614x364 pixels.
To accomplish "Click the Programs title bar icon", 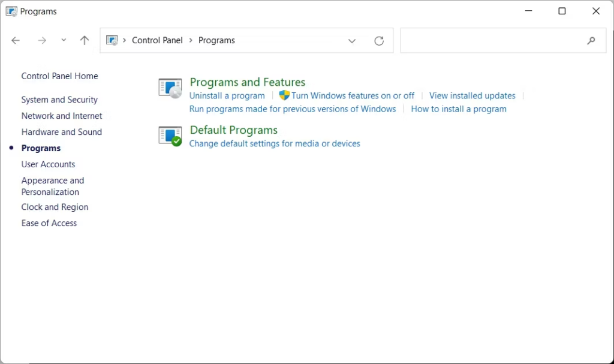I will [x=11, y=11].
